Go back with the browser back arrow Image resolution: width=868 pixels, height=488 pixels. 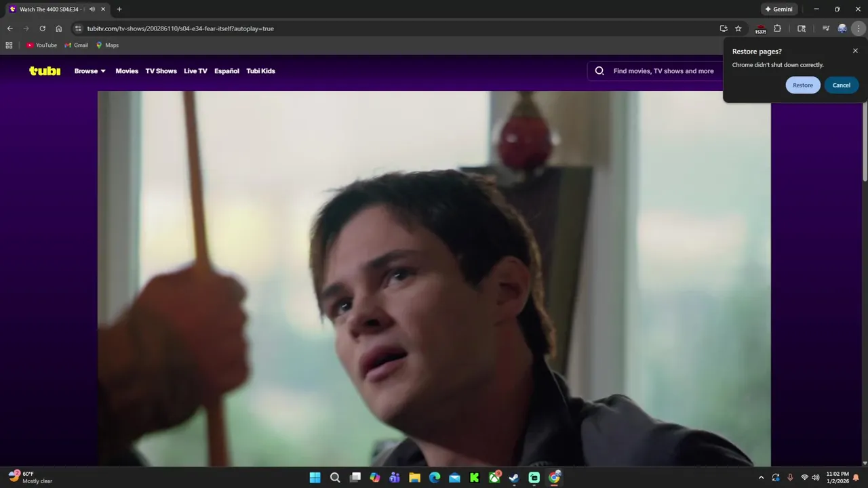(9, 28)
